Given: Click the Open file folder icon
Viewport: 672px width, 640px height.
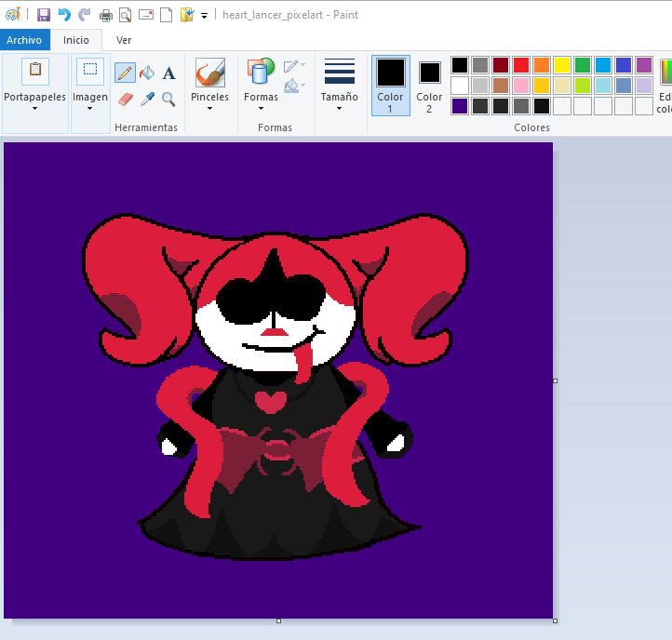Looking at the screenshot, I should click(x=187, y=15).
